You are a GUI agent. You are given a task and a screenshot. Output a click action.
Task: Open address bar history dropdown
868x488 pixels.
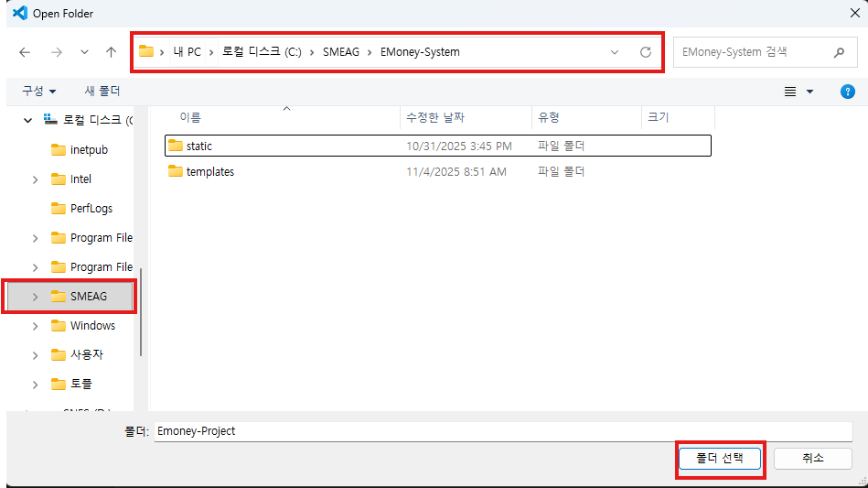[615, 52]
